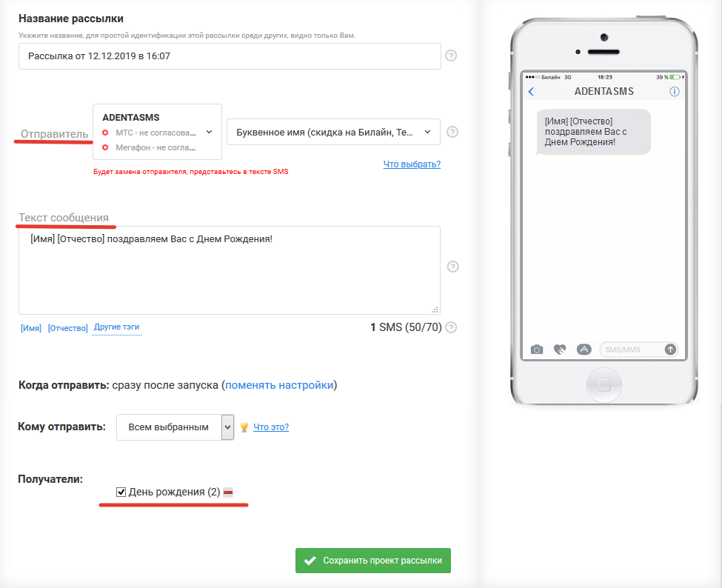Screen dimensions: 722x588
Task: Uncheck the День рождения checkbox
Action: [121, 492]
